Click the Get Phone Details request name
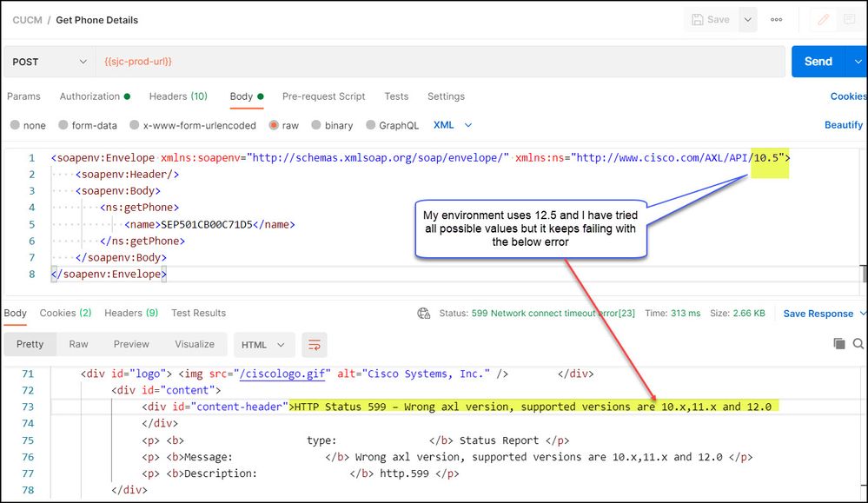 pos(96,20)
